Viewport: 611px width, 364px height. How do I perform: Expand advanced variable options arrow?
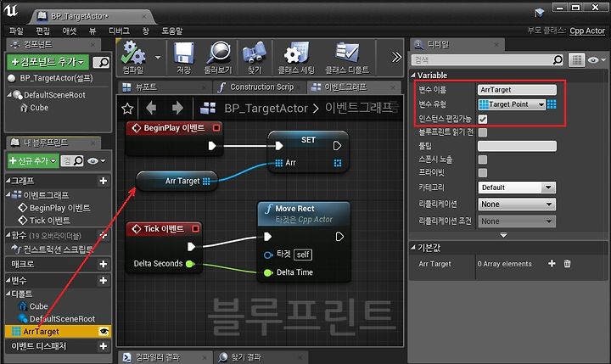(503, 235)
